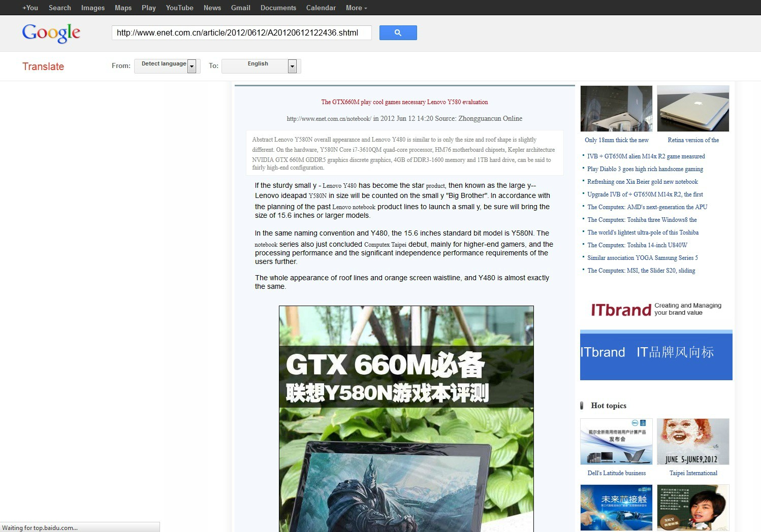Viewport: 761px width, 532px height.
Task: Open 'Refreshing one Xia Beier gold' link
Action: 643,182
